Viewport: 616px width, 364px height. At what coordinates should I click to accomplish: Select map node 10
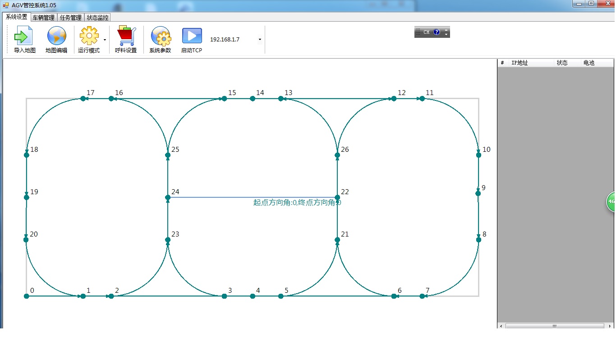(x=478, y=155)
